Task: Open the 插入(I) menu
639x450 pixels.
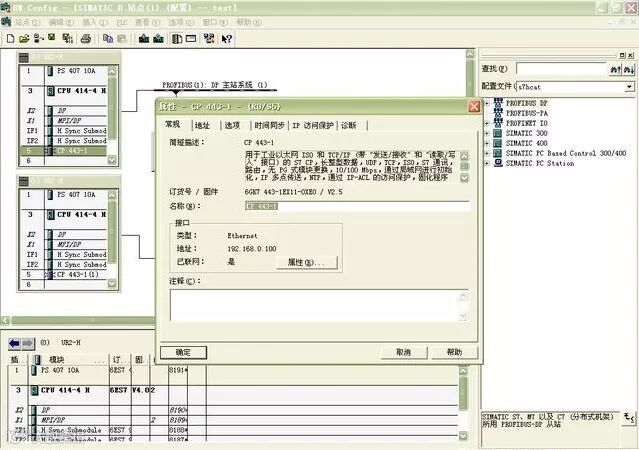Action: [95, 22]
